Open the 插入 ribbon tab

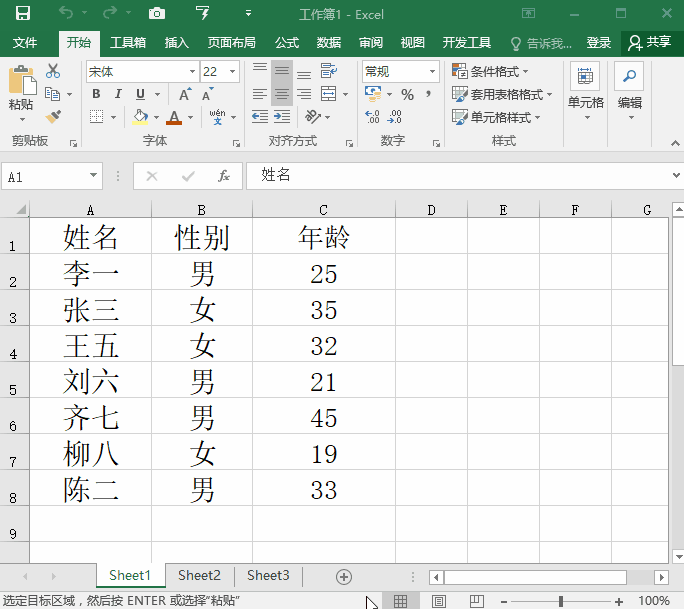pyautogui.click(x=177, y=43)
